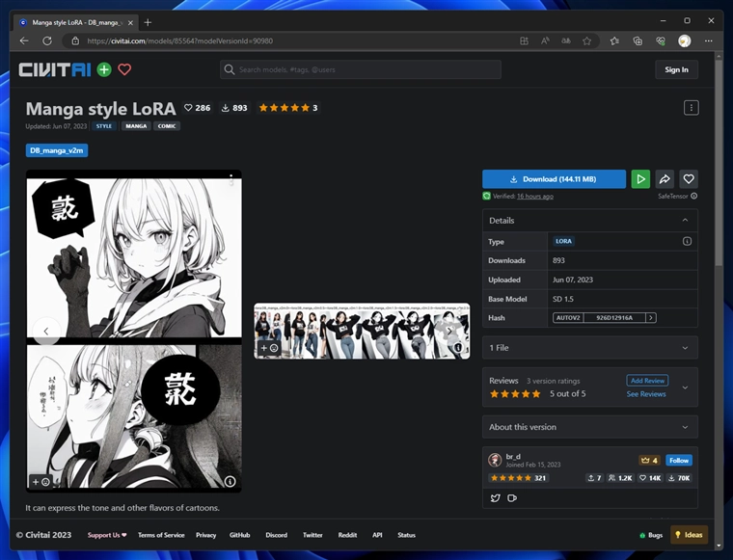Screen dimensions: 733x560
Task: Add page to browser favorites star
Action: [586, 41]
